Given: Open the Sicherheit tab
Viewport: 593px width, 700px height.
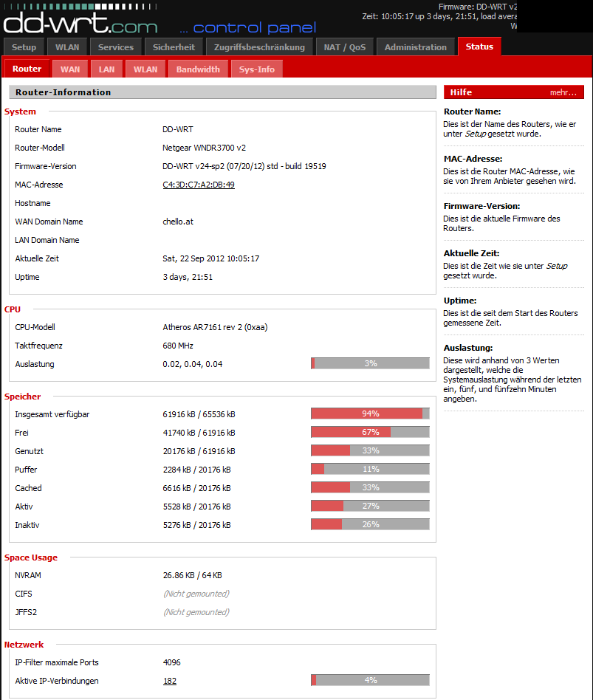Looking at the screenshot, I should tap(174, 47).
